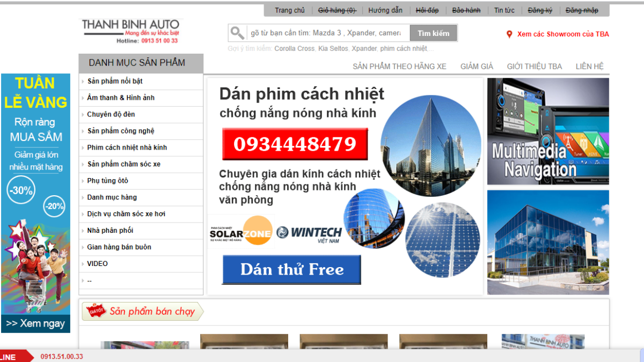Click the Xem ngay promo banner button

(35, 323)
